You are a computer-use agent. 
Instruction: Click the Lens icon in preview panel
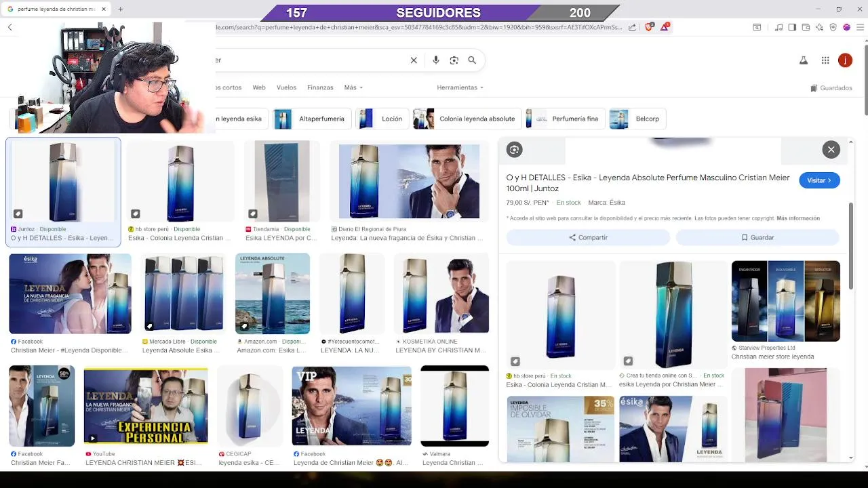click(515, 150)
